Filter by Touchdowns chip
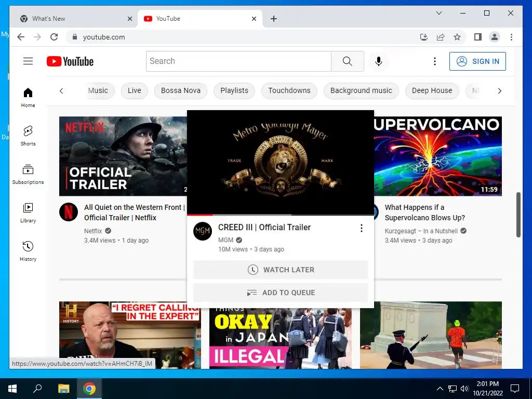This screenshot has height=399, width=532. [289, 90]
